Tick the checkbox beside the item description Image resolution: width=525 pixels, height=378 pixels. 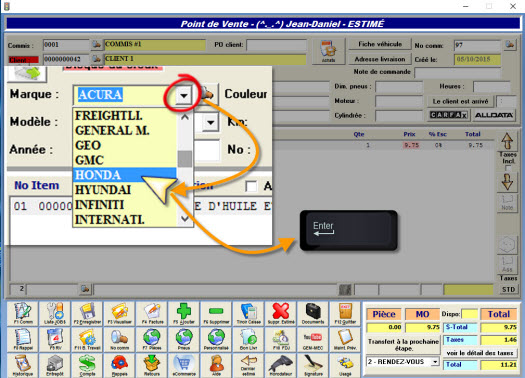[251, 186]
